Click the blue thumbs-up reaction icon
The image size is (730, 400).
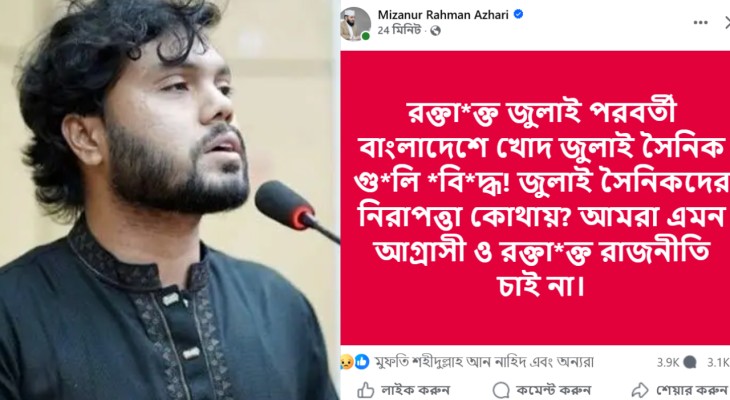pos(362,362)
